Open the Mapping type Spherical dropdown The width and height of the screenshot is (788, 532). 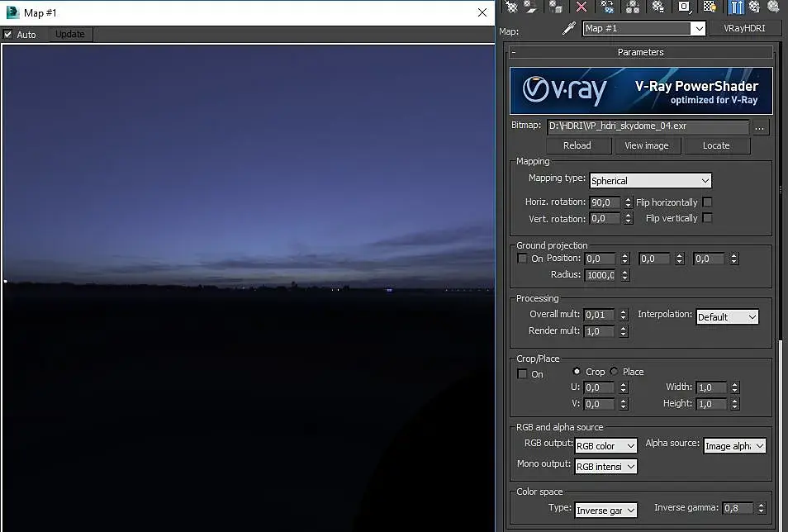point(650,181)
